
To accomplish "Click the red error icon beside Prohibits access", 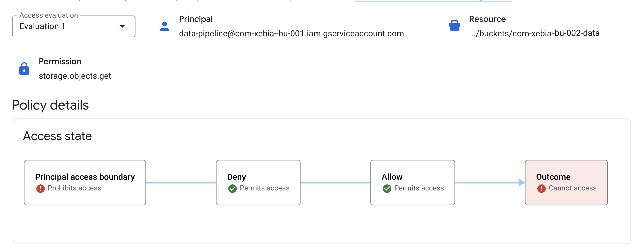I will (40, 188).
